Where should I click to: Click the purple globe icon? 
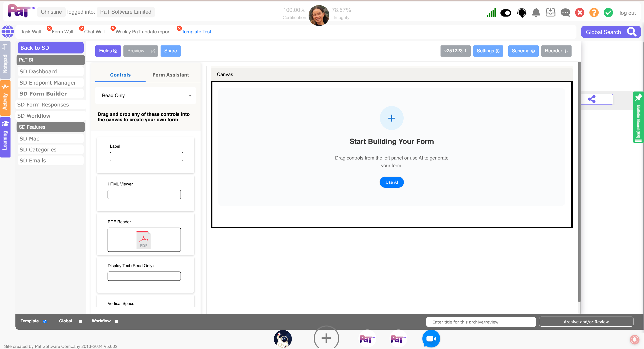point(8,32)
